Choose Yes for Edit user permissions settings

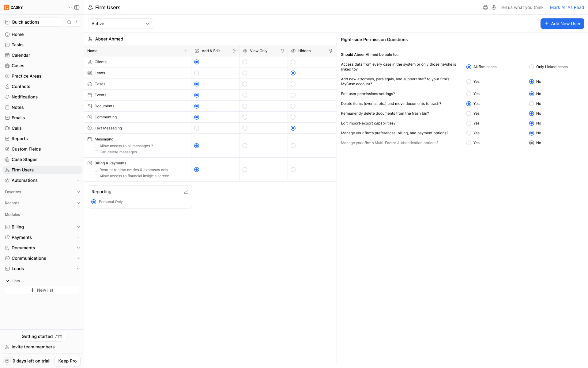pos(469,94)
